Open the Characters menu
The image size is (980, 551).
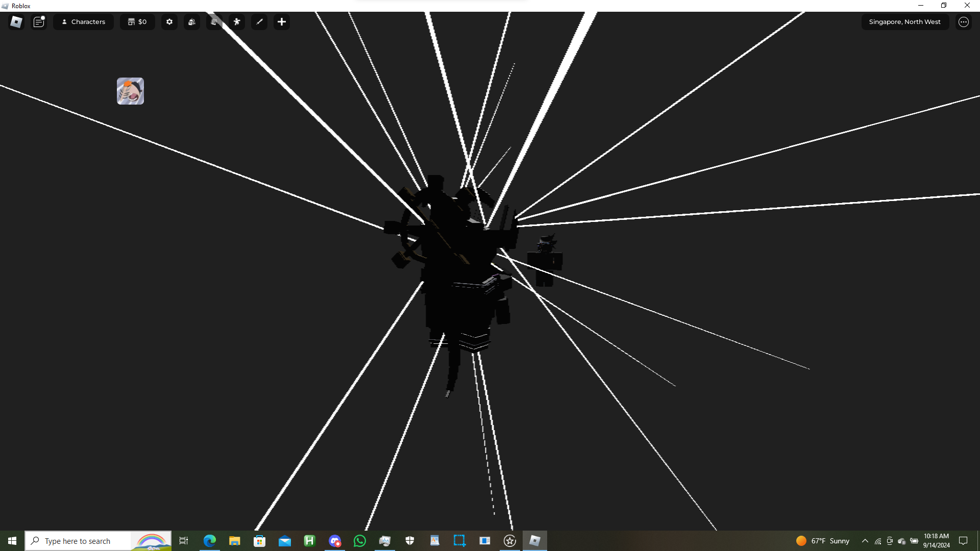83,22
